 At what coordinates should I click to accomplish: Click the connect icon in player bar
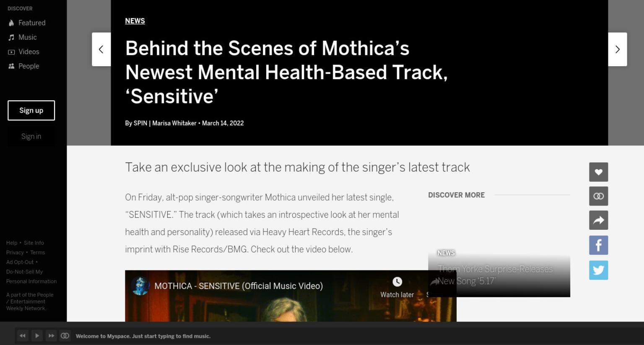tap(65, 336)
